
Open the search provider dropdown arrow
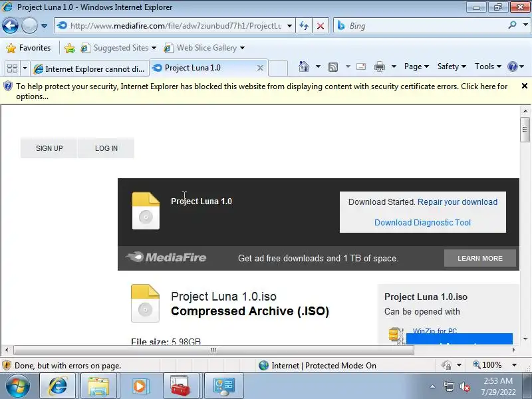point(525,25)
